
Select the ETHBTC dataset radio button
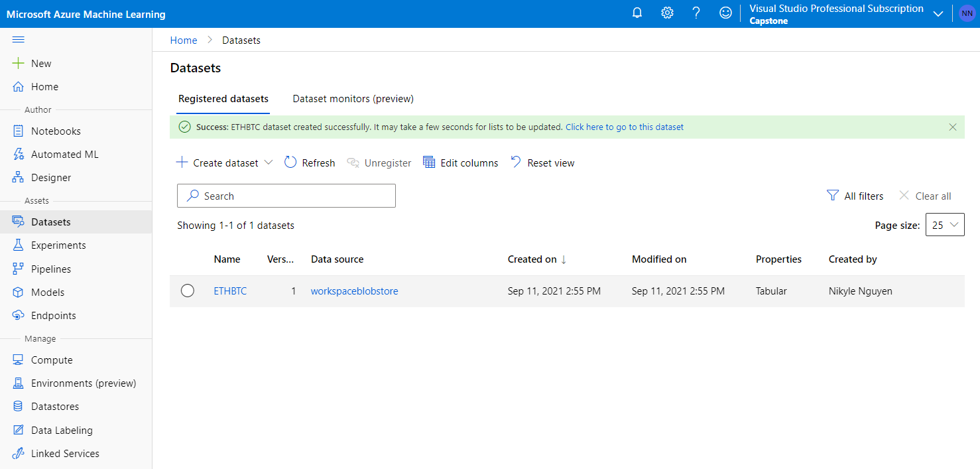(x=188, y=291)
